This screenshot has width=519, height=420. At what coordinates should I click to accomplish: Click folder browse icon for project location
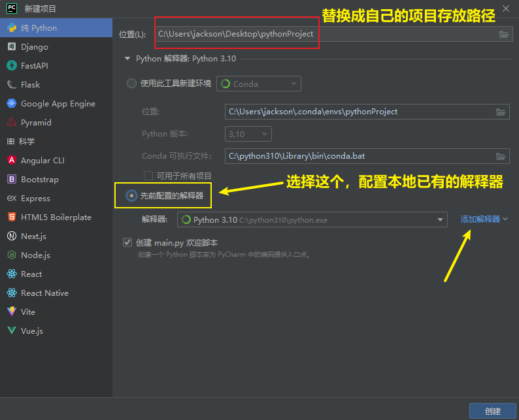click(x=503, y=35)
